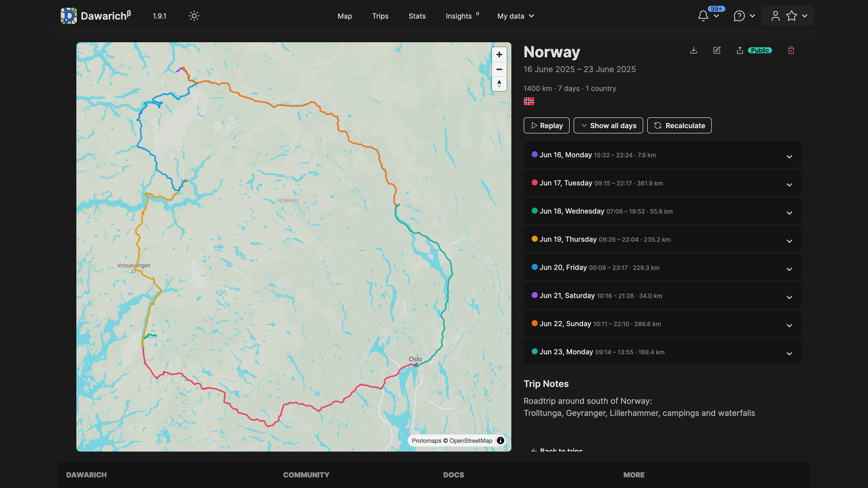Click the MORE footer heading
This screenshot has height=488, width=868.
click(633, 474)
